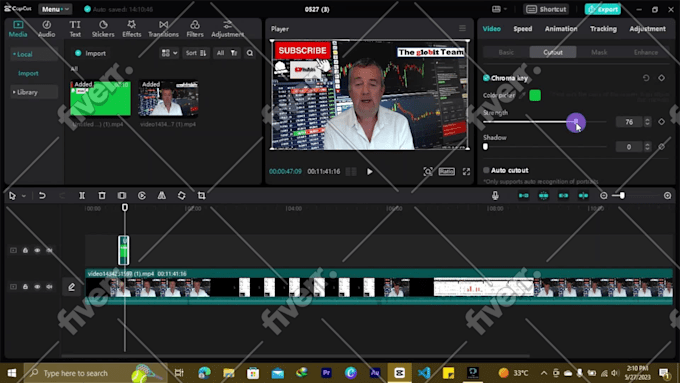Viewport: 680px width, 383px height.
Task: Select the Enhance sub-tab
Action: click(646, 52)
